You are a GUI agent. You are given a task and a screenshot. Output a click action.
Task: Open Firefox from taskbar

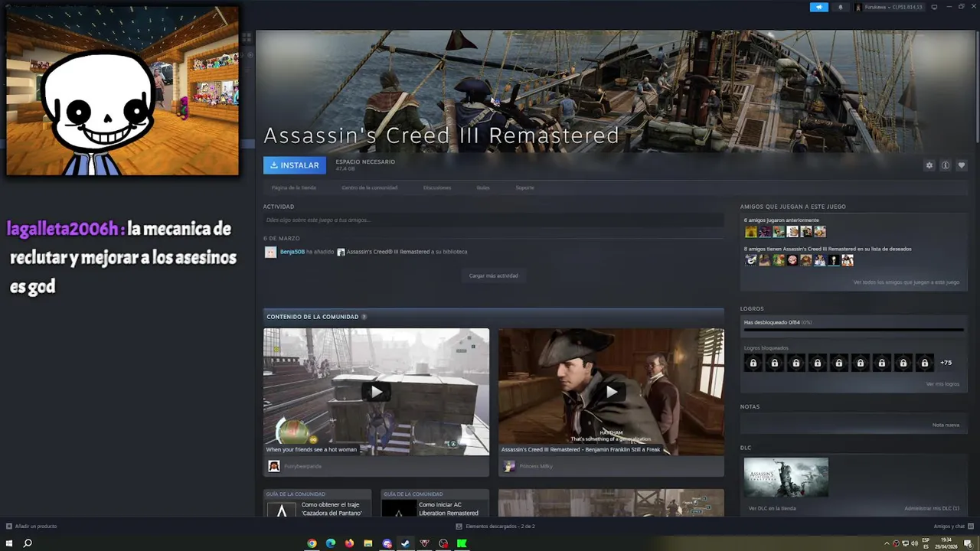[x=349, y=543]
